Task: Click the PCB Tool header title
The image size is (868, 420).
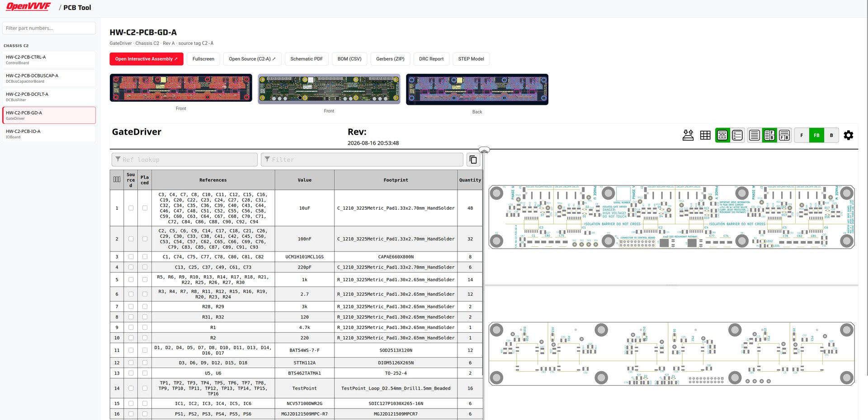Action: [x=77, y=8]
